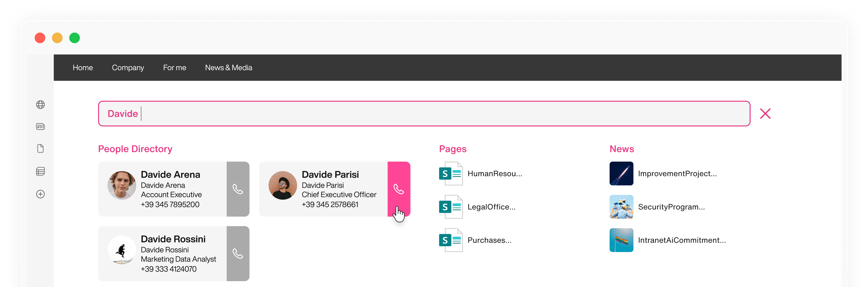Click the red window close button
868x287 pixels.
(40, 38)
